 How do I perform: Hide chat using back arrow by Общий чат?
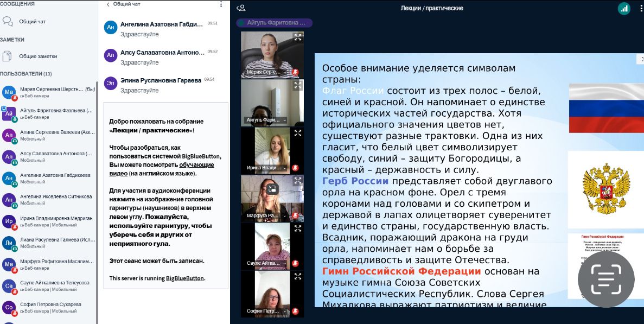108,4
